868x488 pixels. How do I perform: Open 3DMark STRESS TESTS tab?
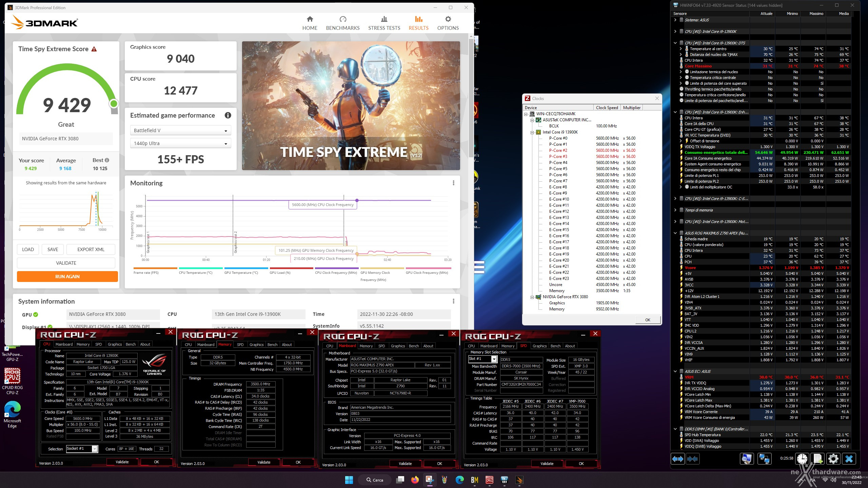click(x=384, y=23)
